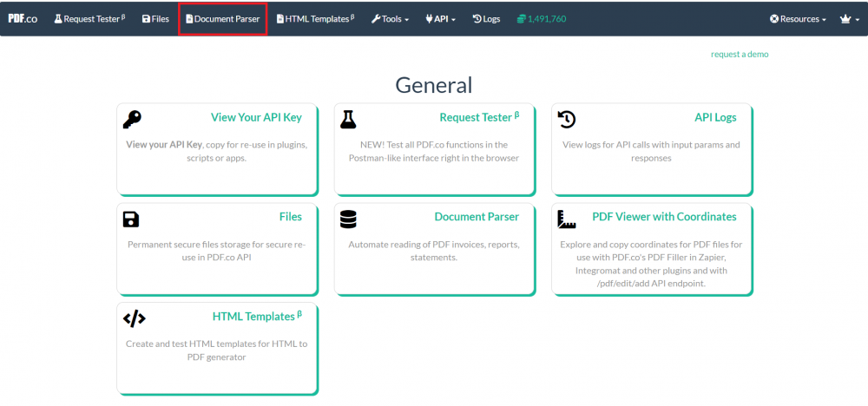868x406 pixels.
Task: Click the General page heading
Action: click(x=434, y=85)
